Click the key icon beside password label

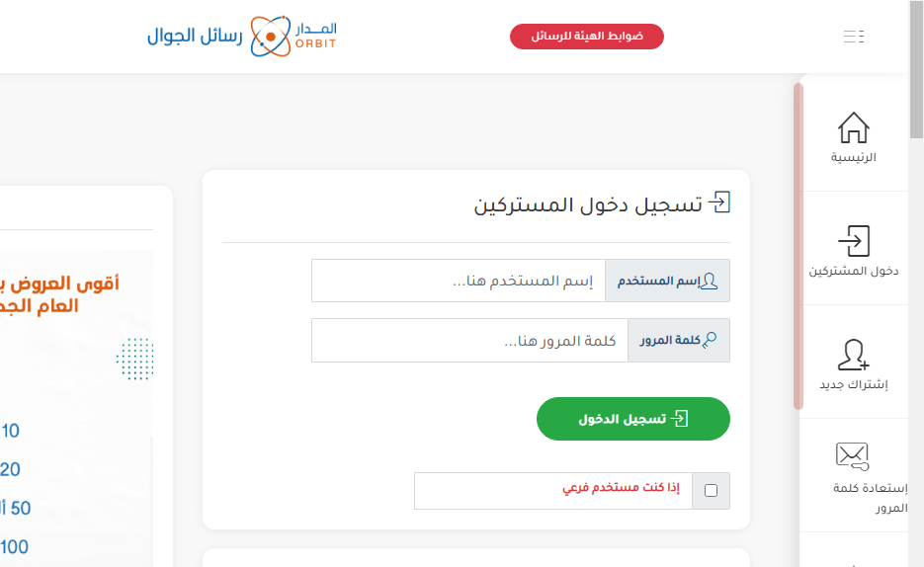709,341
